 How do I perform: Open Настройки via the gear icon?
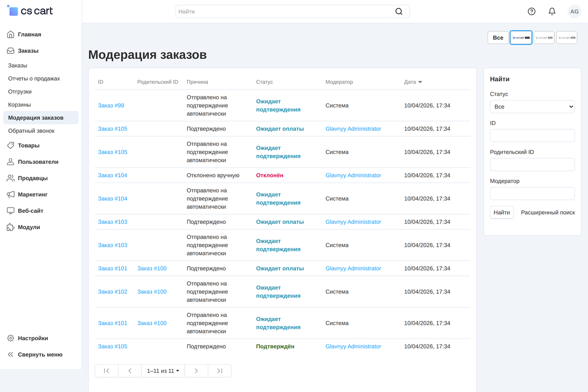coord(11,338)
